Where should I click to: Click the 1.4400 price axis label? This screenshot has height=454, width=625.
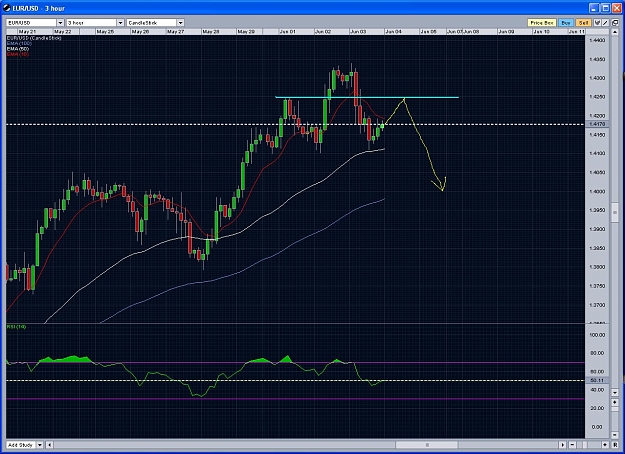[597, 40]
